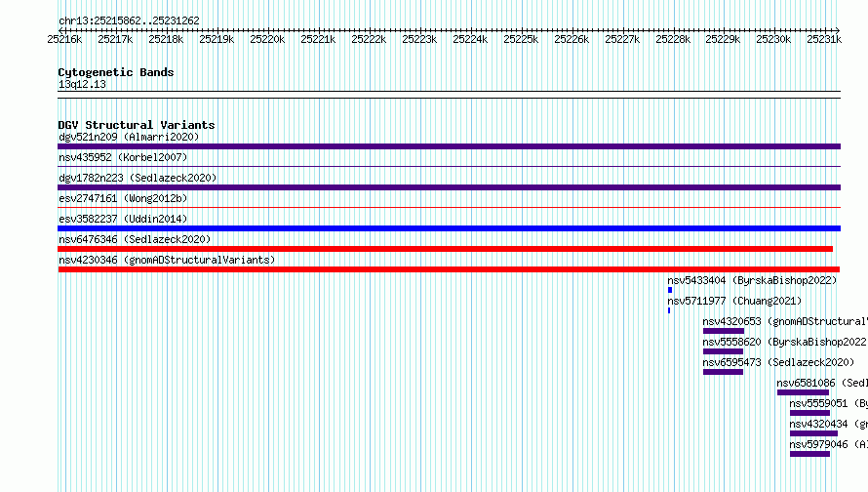Click the 25228k ruler tick label
The height and width of the screenshot is (492, 868).
[x=673, y=40]
